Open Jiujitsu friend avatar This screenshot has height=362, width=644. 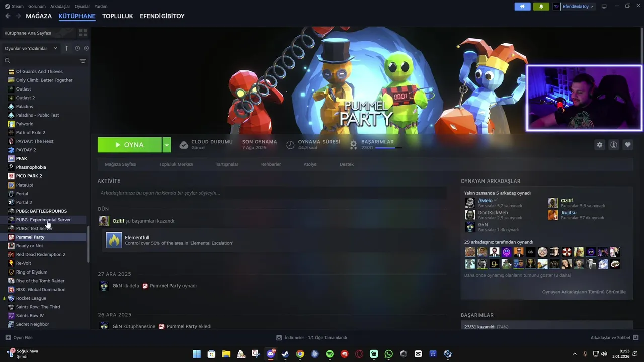pos(553,215)
